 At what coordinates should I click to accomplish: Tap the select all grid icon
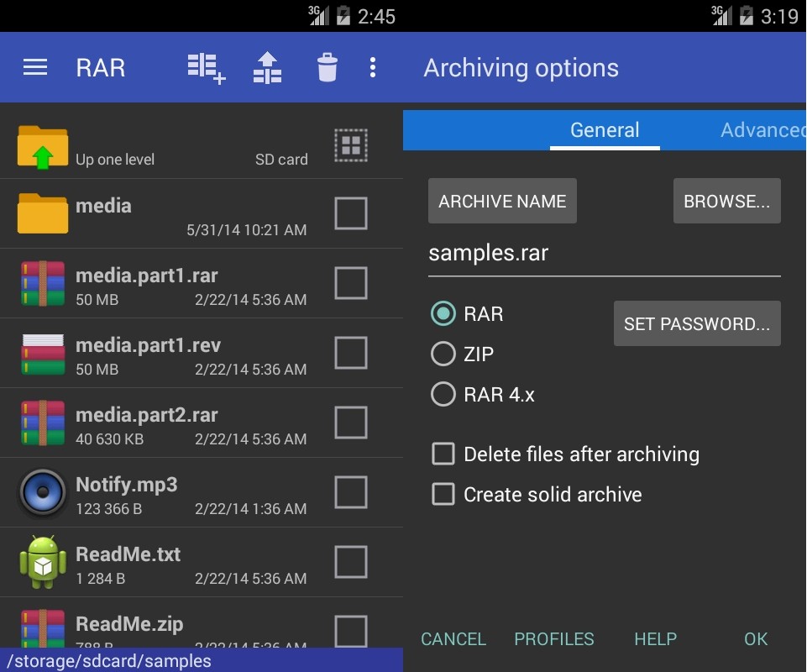(351, 145)
